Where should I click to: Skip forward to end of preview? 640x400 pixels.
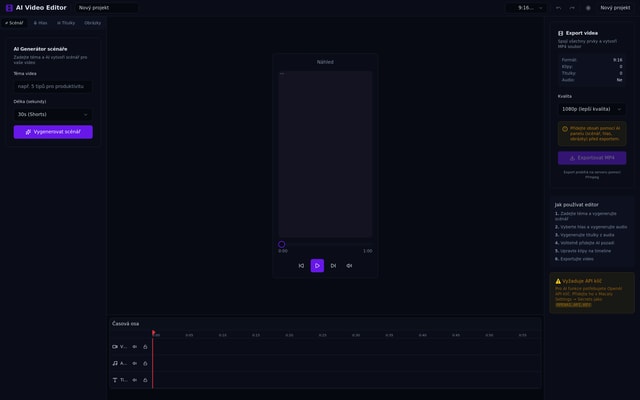[333, 266]
